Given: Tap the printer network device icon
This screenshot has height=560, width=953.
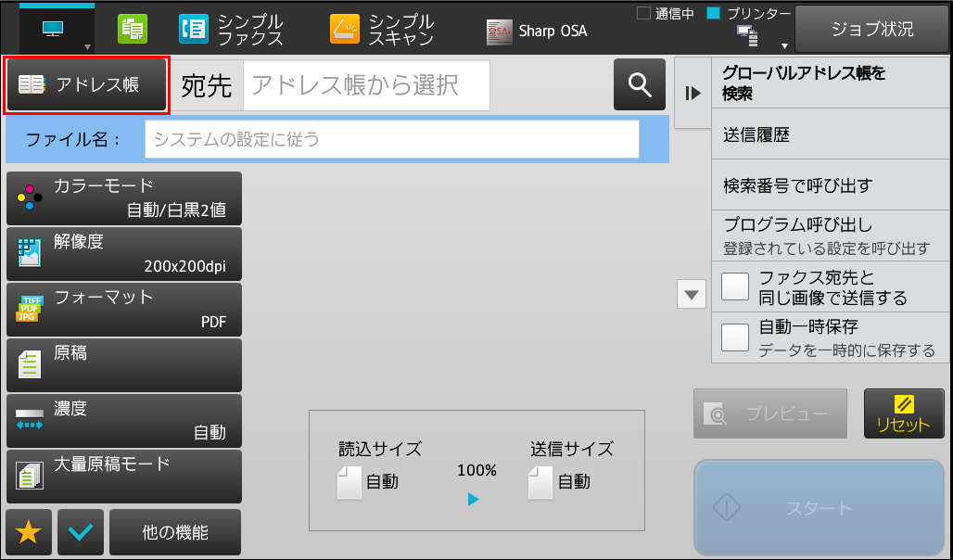Looking at the screenshot, I should tap(747, 36).
